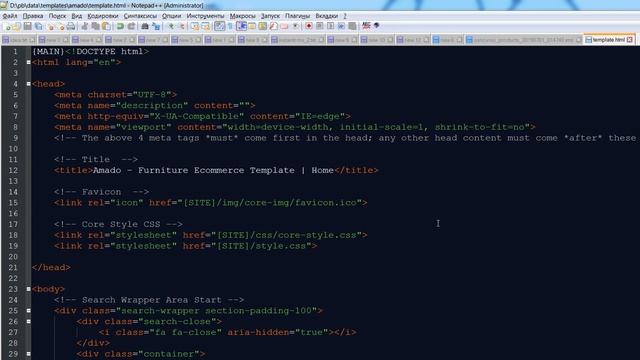640x360 pixels.
Task: Open the Поиск menu
Action: [x=57, y=16]
